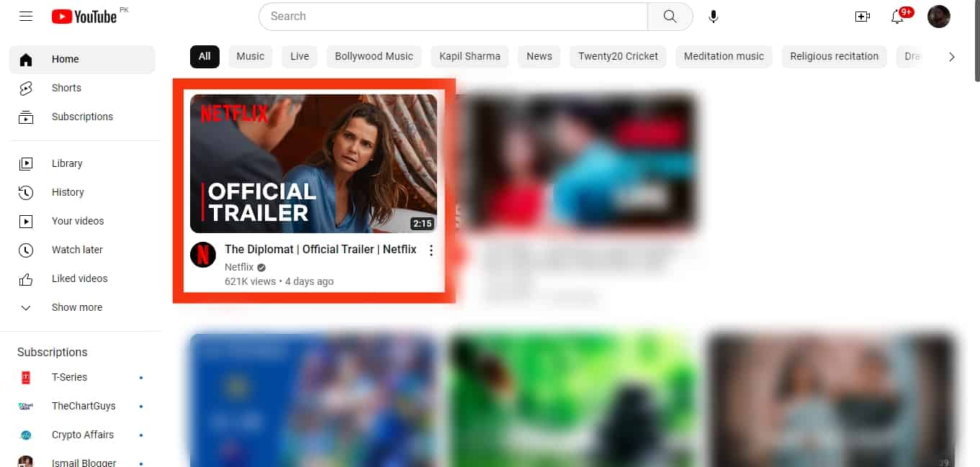Play The Diplomat trailer thumbnail
This screenshot has height=467, width=980.
tap(313, 163)
